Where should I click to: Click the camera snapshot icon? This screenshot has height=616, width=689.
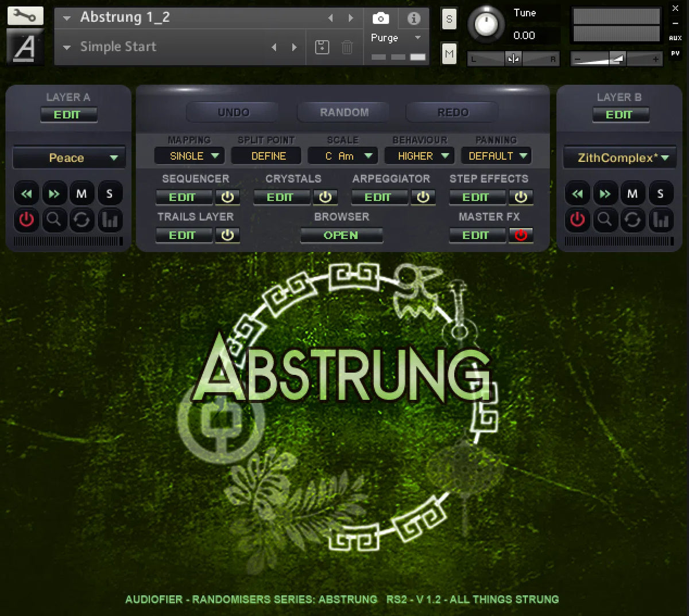coord(380,18)
